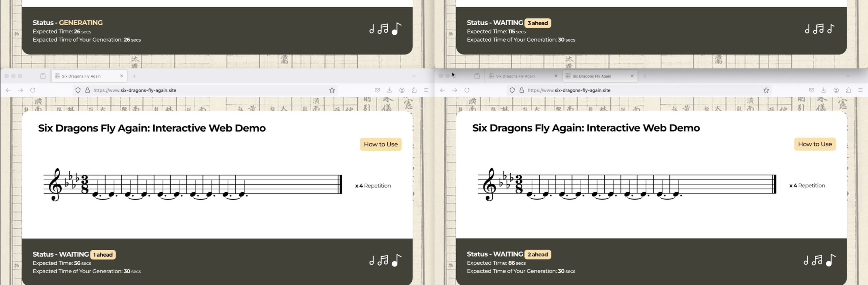Screen dimensions: 868x285
Task: Click the eighth note icon in the '3 ahead' window
Action: 831,29
